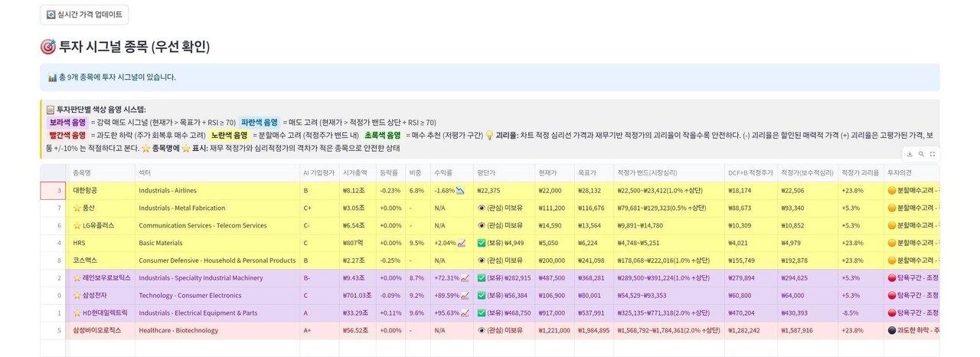Select row index 3 for 대한항공
The width and height of the screenshot is (980, 357).
point(54,191)
